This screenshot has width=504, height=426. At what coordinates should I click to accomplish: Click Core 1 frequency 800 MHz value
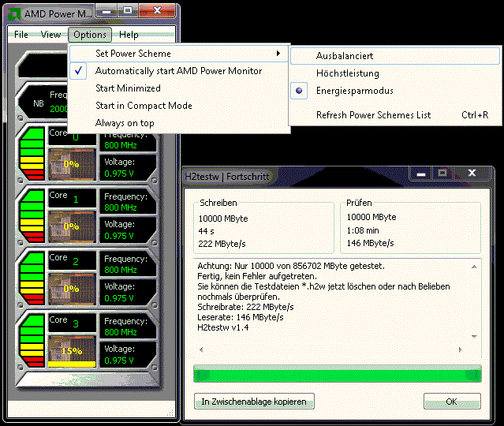[x=121, y=207]
